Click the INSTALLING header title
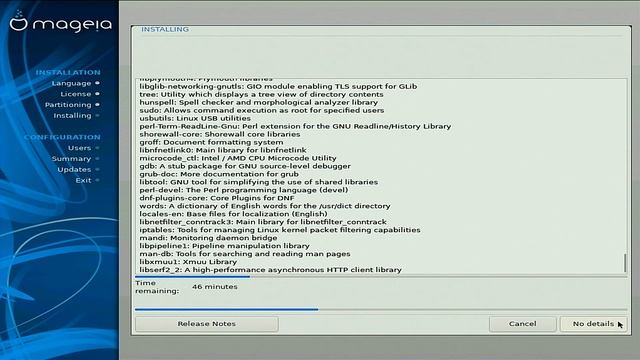Image resolution: width=640 pixels, height=360 pixels. 165,29
